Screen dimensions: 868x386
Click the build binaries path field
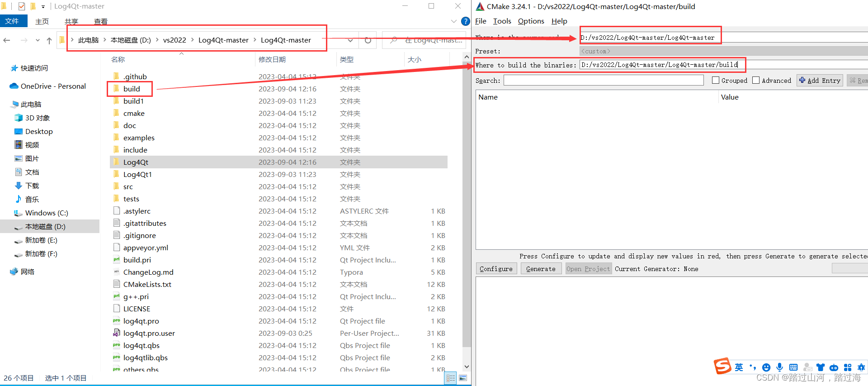point(724,65)
